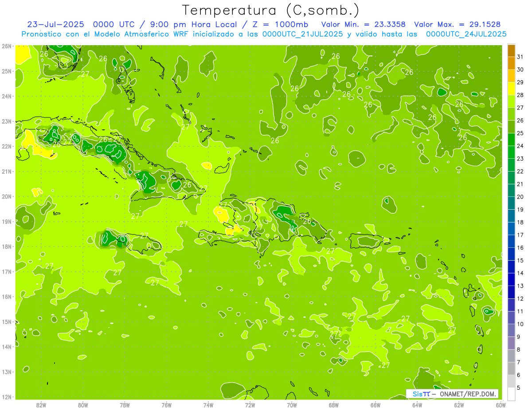Click the '80W' longitude axis label
This screenshot has height=411, width=532.
[x=83, y=405]
